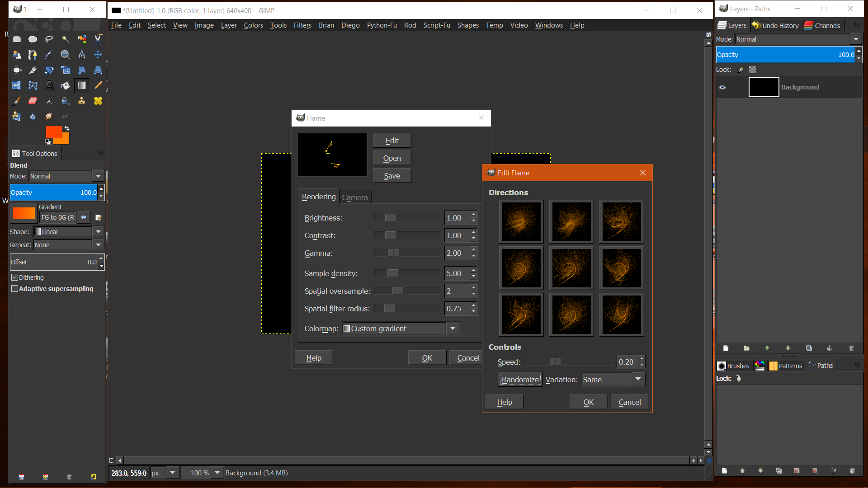Select the Color Picker tool

coord(49,55)
